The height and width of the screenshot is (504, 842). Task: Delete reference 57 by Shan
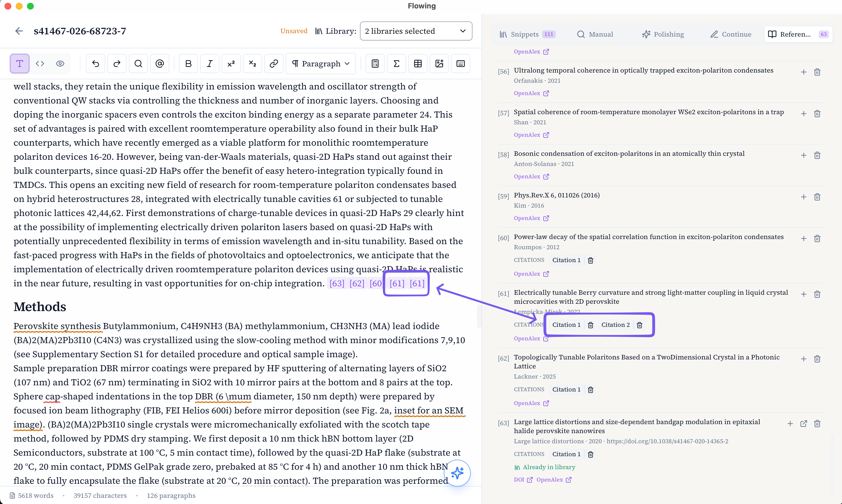tap(817, 114)
